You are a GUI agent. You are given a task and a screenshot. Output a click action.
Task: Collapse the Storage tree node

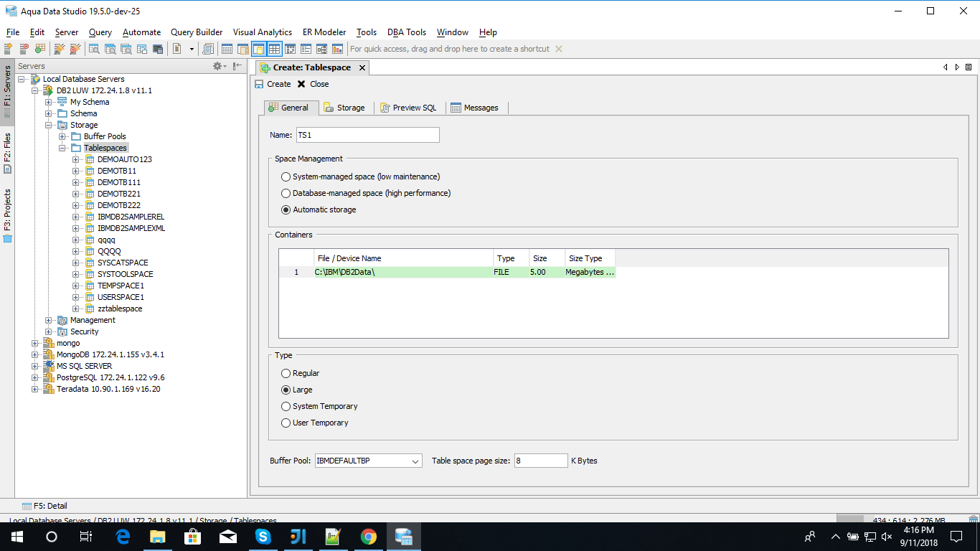[49, 125]
